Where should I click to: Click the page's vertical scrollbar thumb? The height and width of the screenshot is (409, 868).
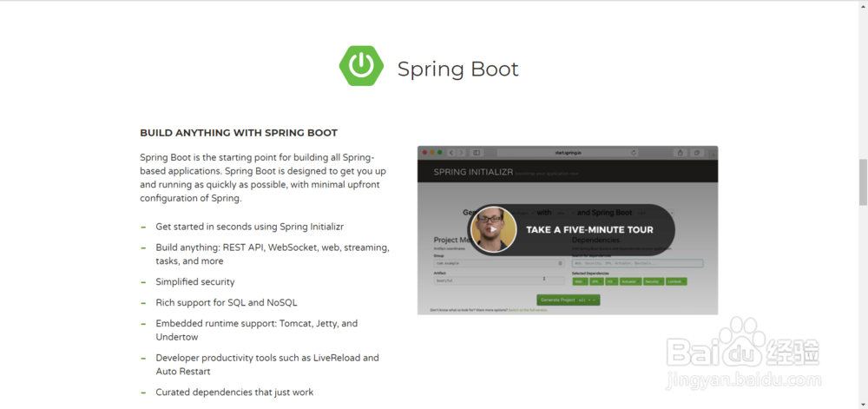pos(863,182)
